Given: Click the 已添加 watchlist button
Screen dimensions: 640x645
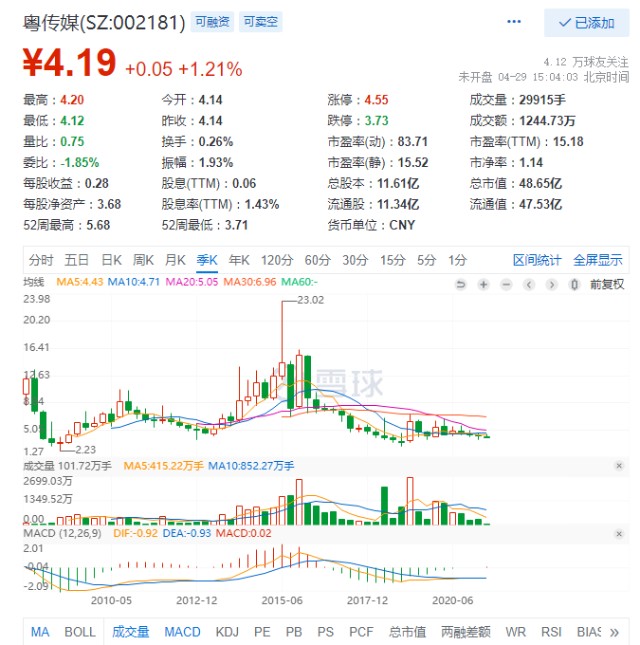Looking at the screenshot, I should pos(586,23).
